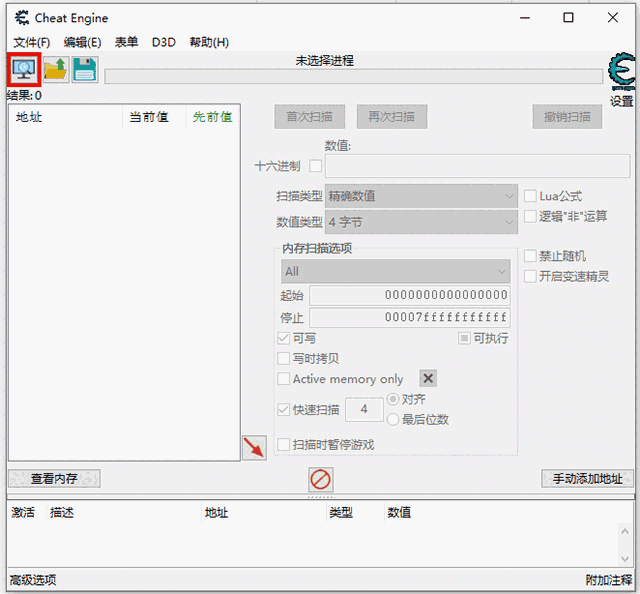Enable the 扫描时暂停游戏 checkbox
The height and width of the screenshot is (594, 640).
(284, 445)
